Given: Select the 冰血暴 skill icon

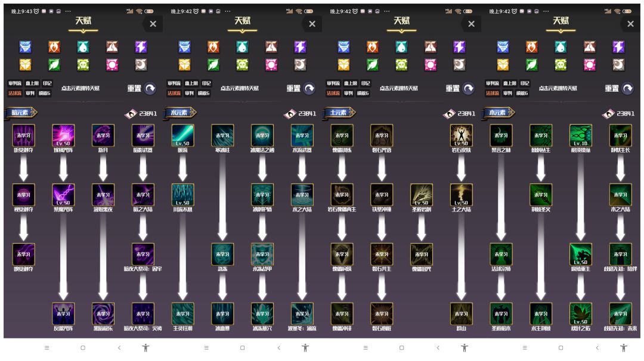Looking at the screenshot, I should coord(222,314).
